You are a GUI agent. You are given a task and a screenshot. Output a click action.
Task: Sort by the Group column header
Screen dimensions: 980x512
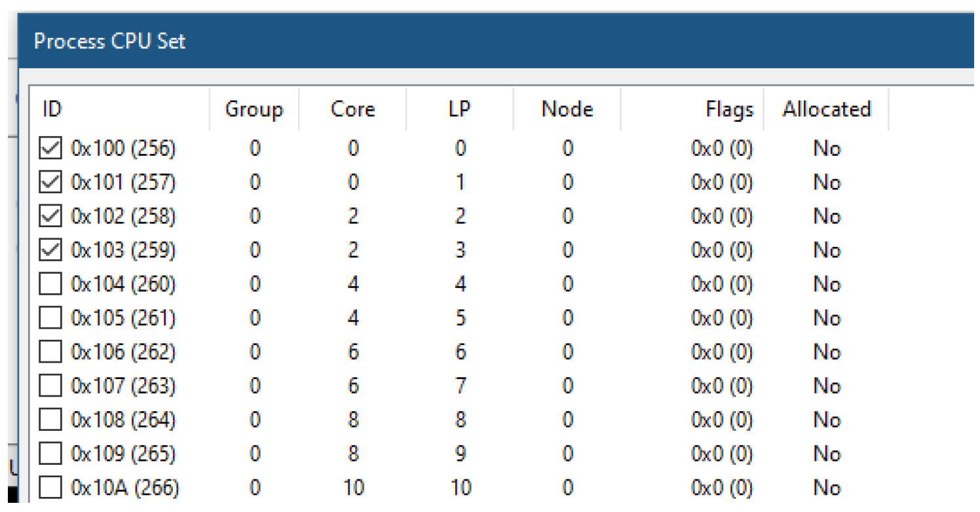[x=254, y=109]
